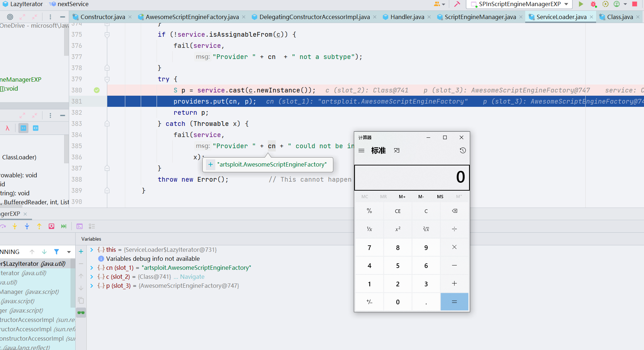Click the Evaluate Expression icon
Image resolution: width=644 pixels, height=350 pixels.
(x=80, y=226)
